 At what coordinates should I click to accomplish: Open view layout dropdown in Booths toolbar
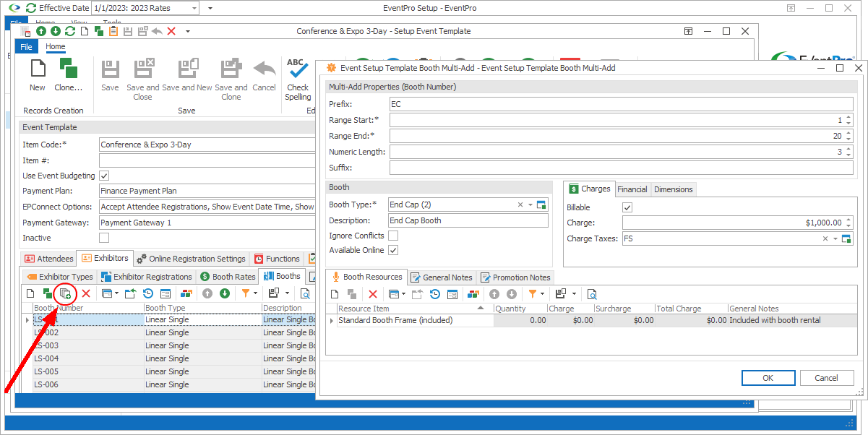116,293
